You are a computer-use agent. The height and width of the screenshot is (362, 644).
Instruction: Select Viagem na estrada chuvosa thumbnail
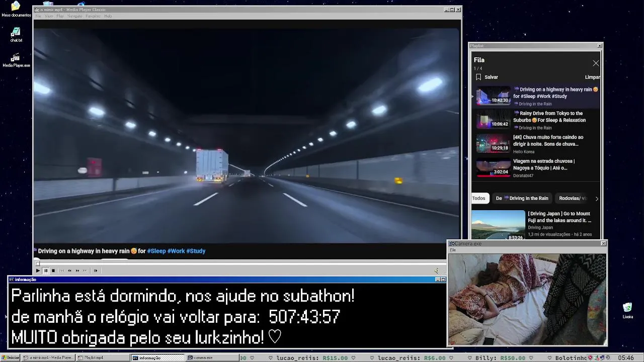493,167
